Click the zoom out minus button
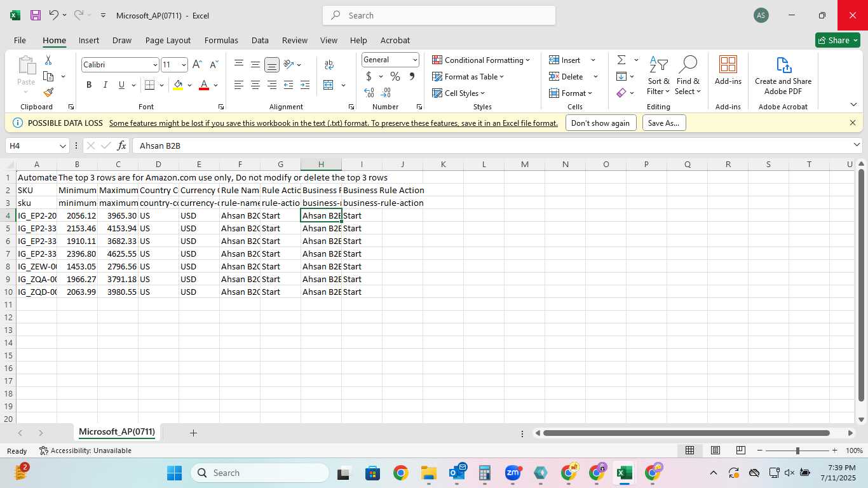 pos(760,451)
